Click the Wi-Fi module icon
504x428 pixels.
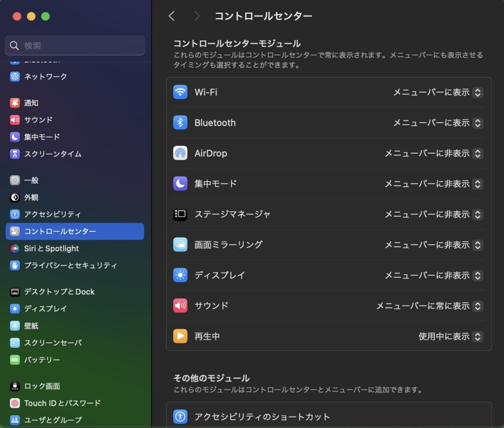[180, 92]
